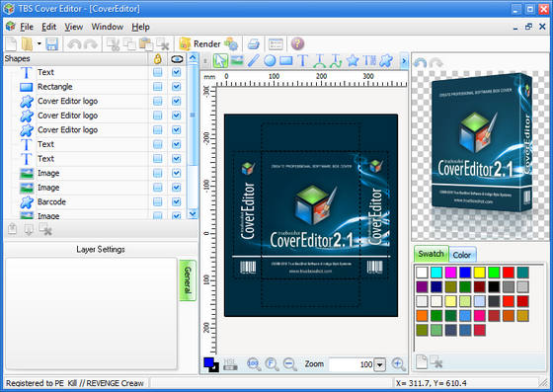
Task: Toggle lock box for first Text layer
Action: 158,72
